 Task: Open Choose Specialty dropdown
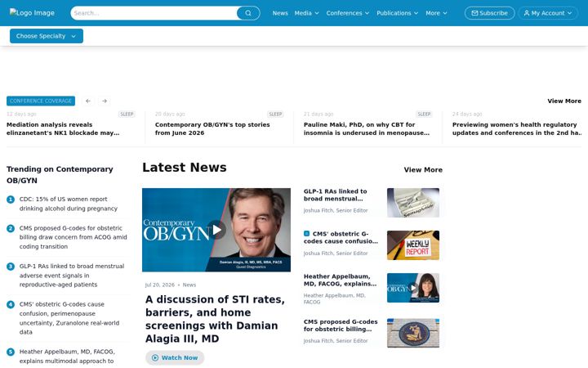point(47,36)
